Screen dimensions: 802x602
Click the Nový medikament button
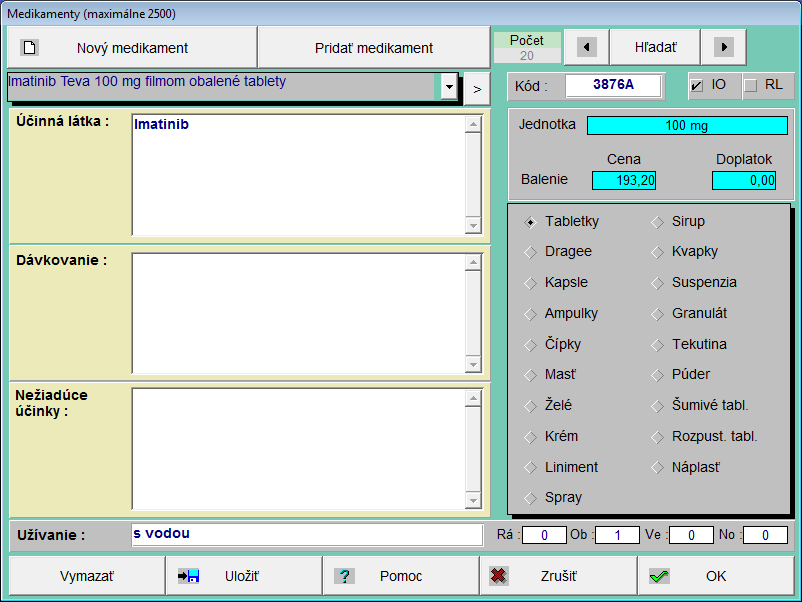click(x=132, y=48)
